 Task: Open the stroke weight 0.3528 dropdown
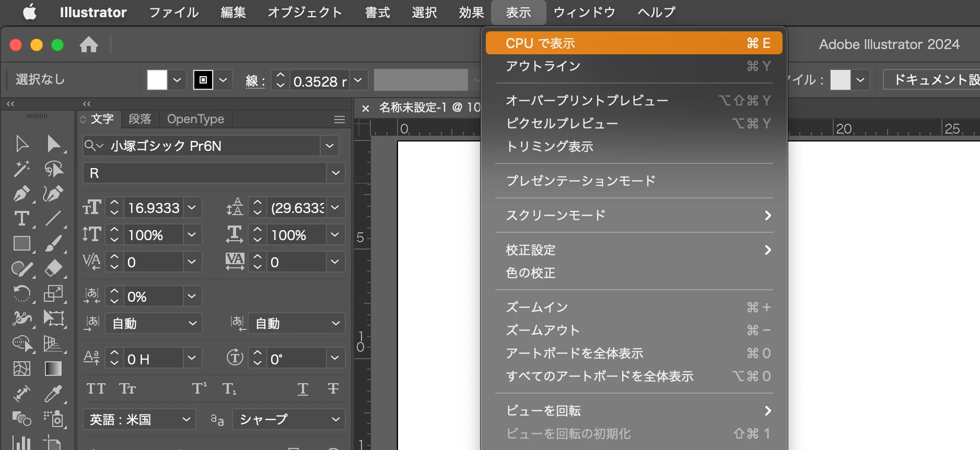tap(358, 80)
